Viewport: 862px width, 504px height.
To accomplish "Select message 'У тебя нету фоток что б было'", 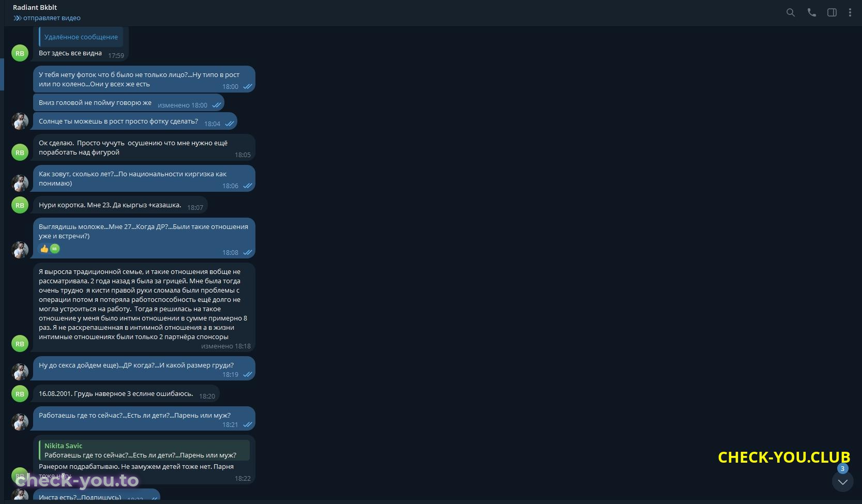I will point(144,79).
